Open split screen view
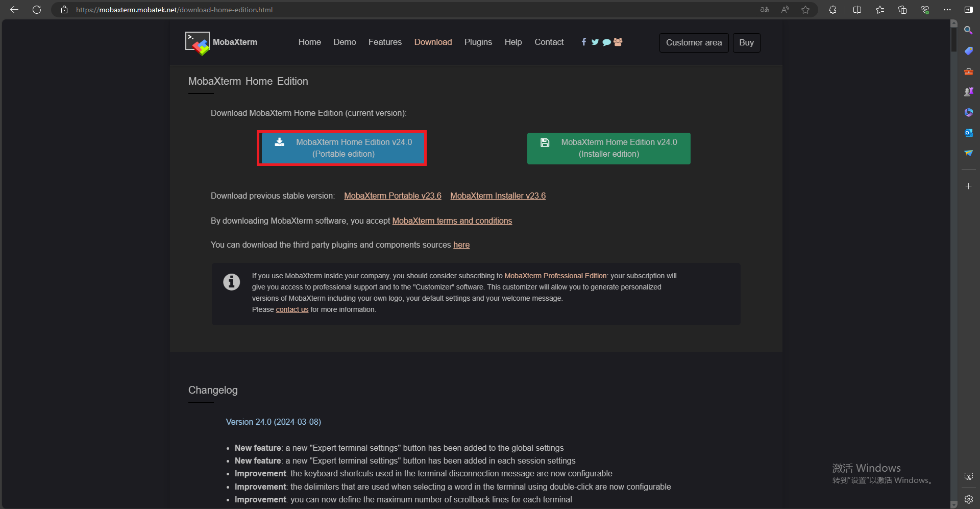The image size is (980, 509). pos(857,10)
